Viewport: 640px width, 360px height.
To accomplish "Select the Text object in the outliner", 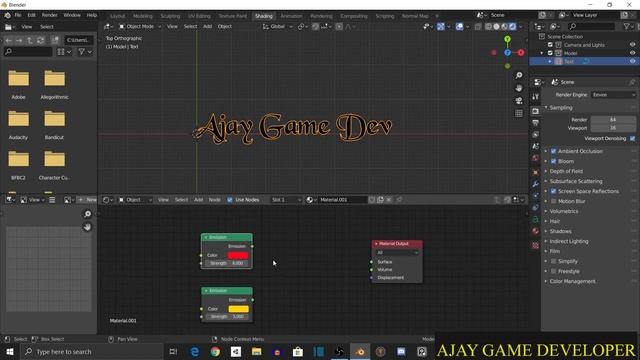I will tap(569, 61).
